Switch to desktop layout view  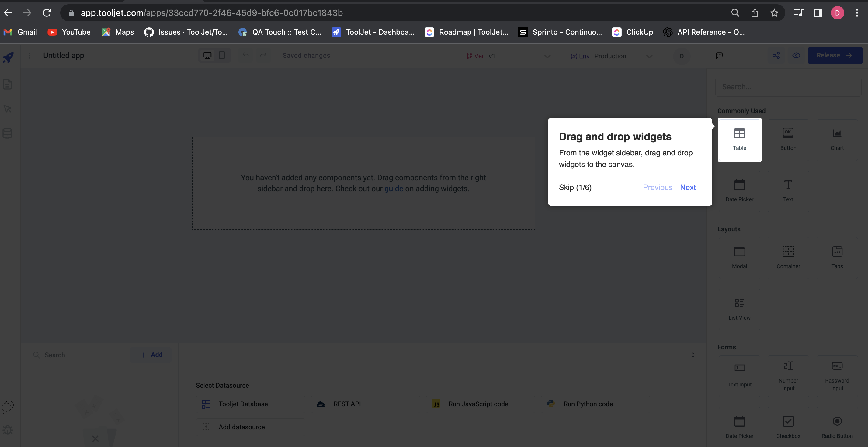tap(207, 55)
